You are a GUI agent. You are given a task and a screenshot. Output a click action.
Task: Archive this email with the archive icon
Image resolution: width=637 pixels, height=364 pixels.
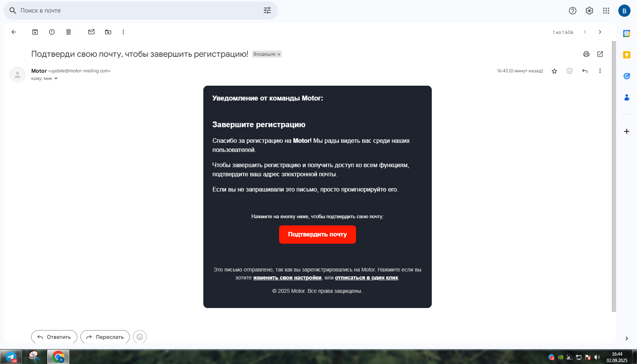35,32
